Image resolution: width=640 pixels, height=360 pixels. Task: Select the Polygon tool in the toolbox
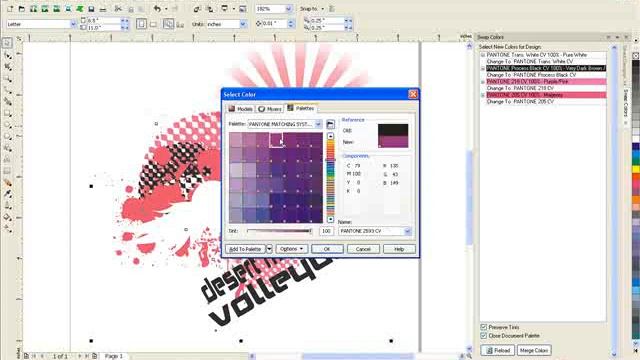[x=7, y=136]
